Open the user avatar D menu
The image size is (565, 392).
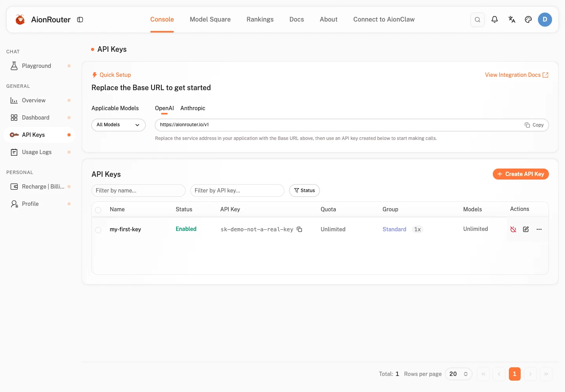[x=545, y=20]
